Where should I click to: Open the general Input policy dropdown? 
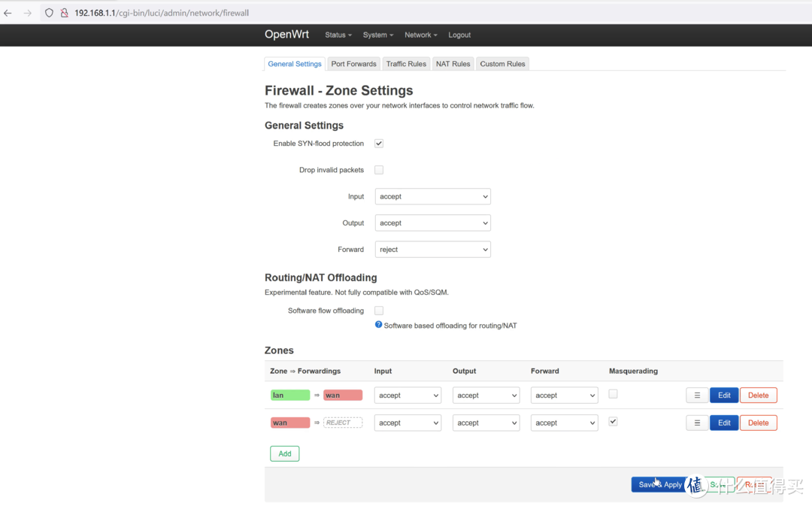(433, 196)
